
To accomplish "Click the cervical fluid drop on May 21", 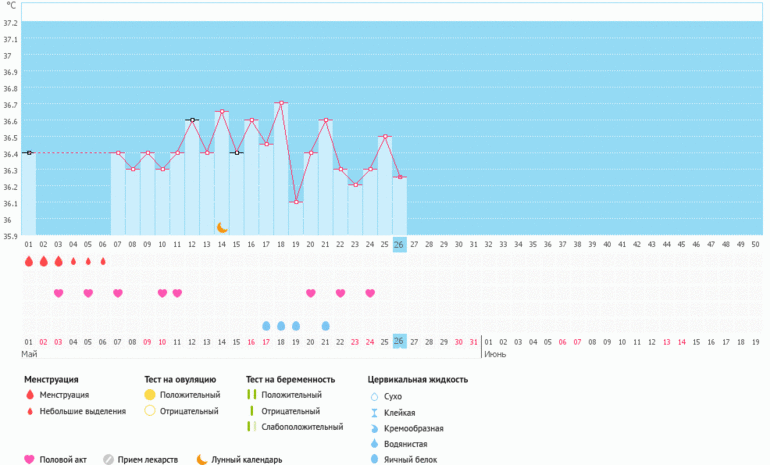I will pyautogui.click(x=326, y=326).
